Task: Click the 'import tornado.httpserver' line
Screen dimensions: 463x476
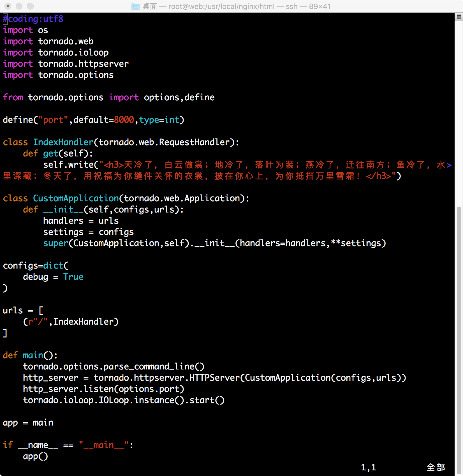Action: click(x=66, y=64)
